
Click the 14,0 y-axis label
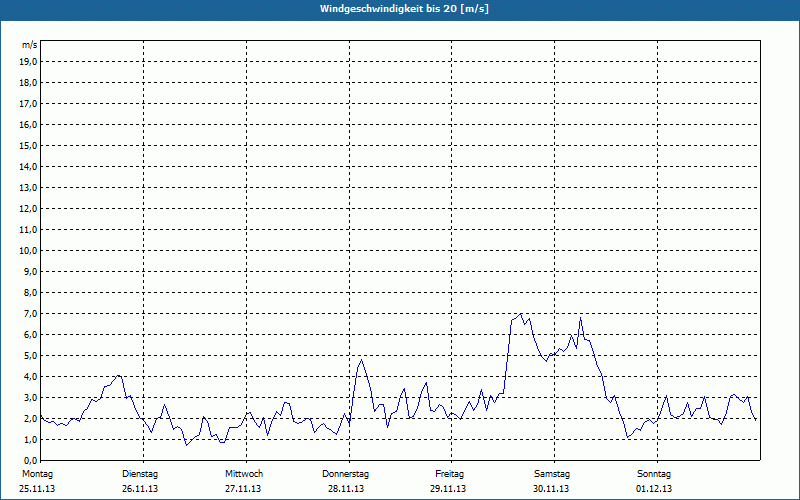coord(28,166)
